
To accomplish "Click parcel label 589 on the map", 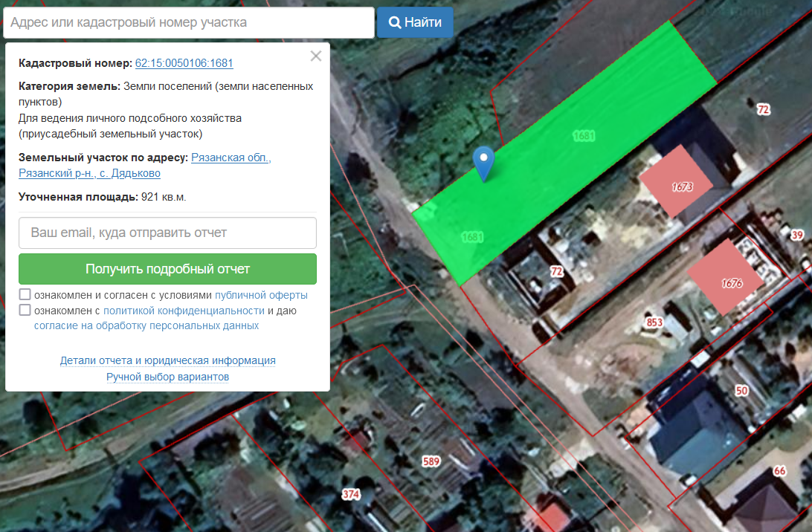I will (x=431, y=461).
